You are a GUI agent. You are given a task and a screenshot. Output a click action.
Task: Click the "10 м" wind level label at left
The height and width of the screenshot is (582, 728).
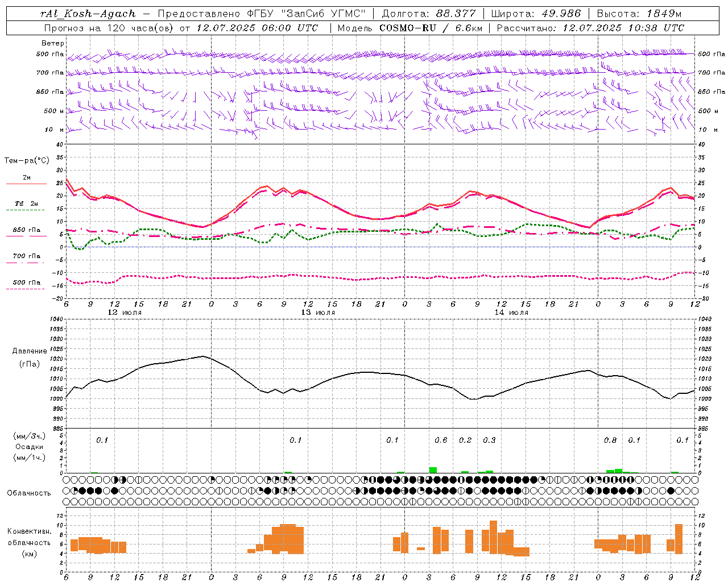pyautogui.click(x=55, y=130)
